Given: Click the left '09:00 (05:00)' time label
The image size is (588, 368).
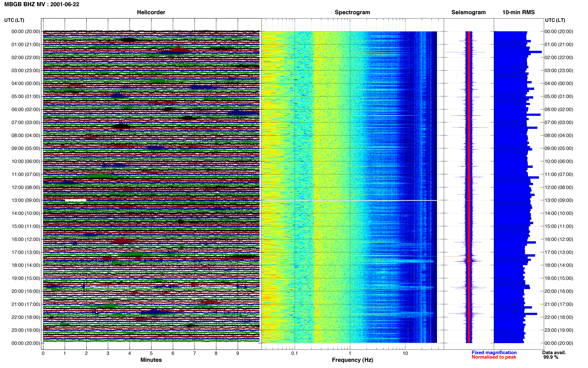Looking at the screenshot, I should (26, 148).
